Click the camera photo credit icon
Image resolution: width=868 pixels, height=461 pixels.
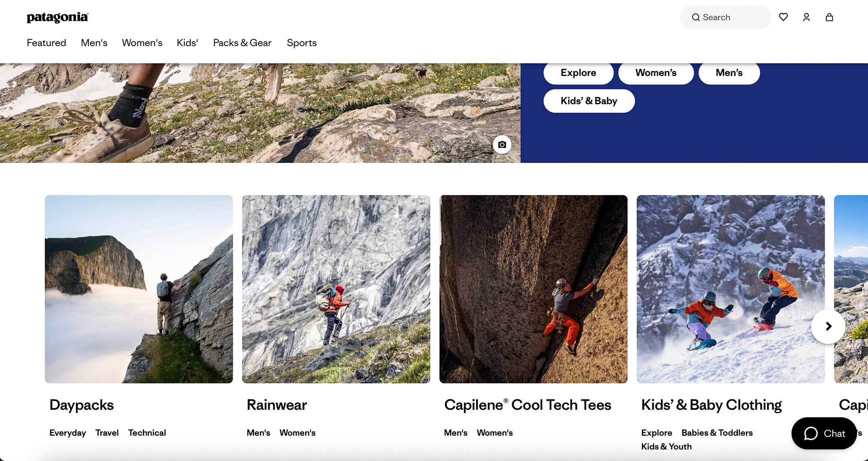502,145
